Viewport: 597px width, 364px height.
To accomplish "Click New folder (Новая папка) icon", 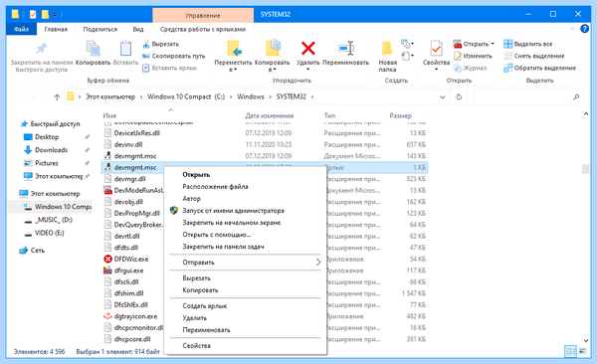I will pos(387,49).
